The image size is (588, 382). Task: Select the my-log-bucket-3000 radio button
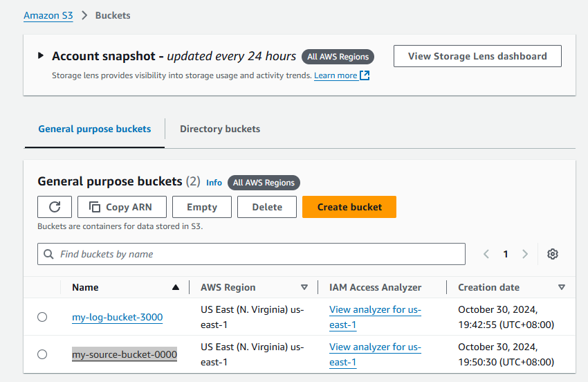42,317
